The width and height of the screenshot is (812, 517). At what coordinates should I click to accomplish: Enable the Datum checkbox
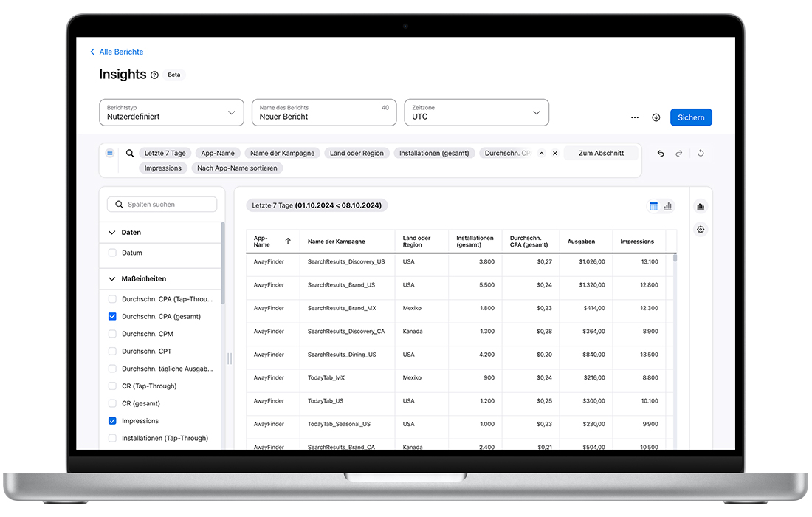112,253
